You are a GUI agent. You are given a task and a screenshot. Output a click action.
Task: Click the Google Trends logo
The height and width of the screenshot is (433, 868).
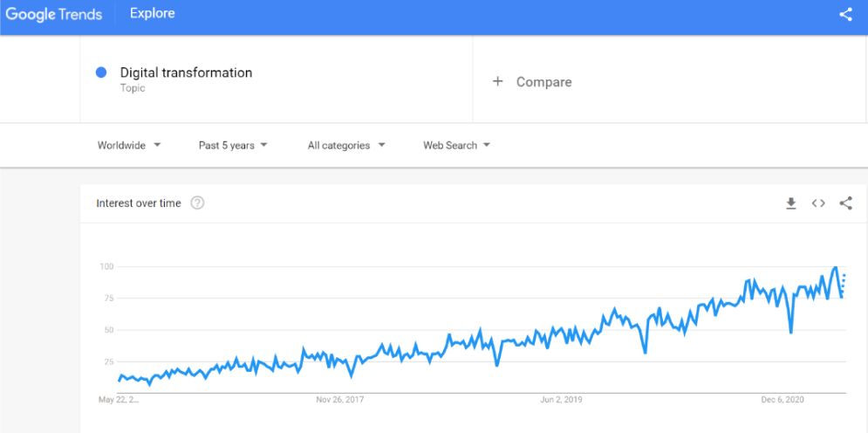(x=54, y=14)
